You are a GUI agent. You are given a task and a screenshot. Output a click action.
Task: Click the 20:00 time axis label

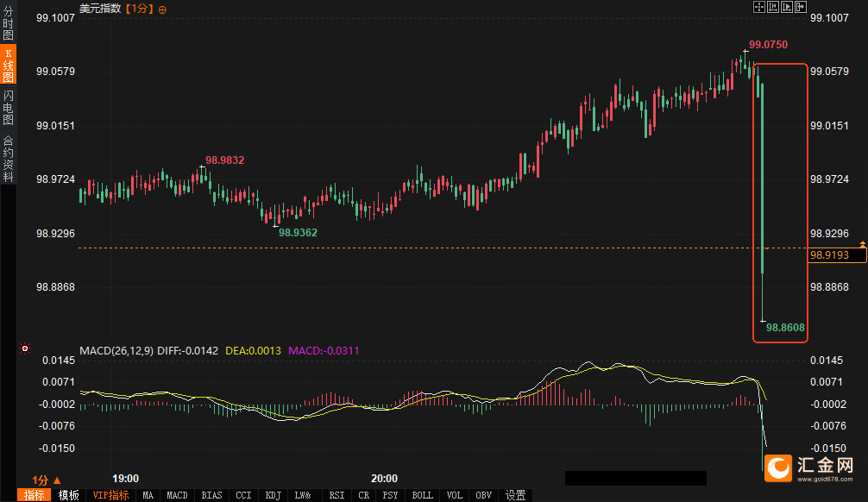click(x=384, y=479)
